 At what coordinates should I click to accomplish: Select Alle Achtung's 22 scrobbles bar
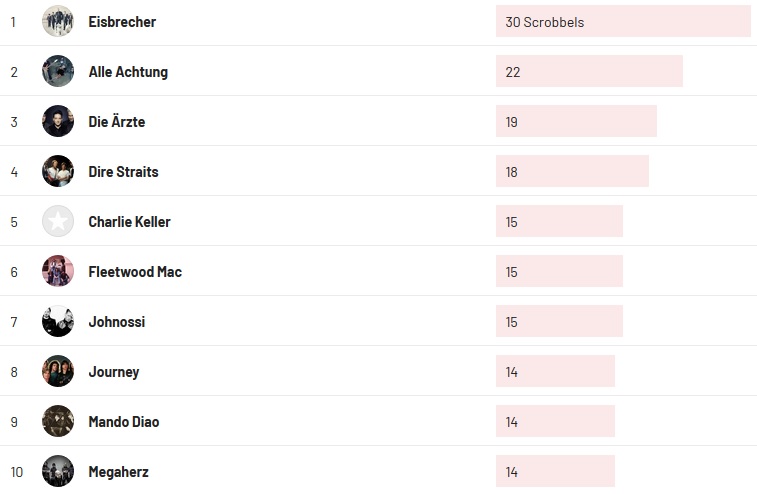pos(589,72)
